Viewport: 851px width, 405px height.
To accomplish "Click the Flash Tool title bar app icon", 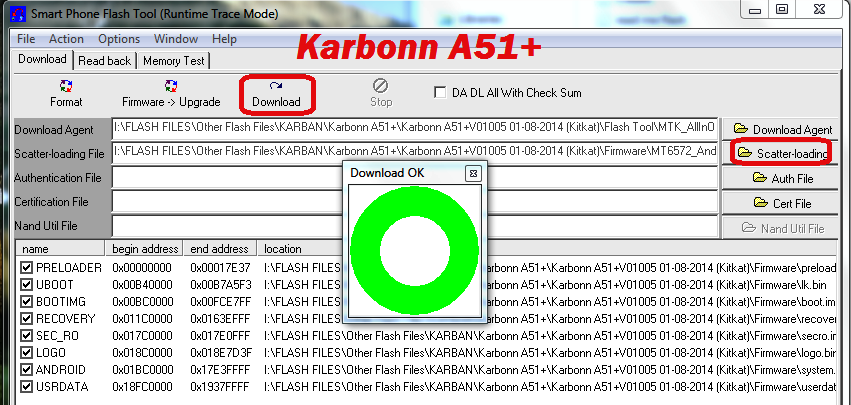I will pyautogui.click(x=18, y=14).
